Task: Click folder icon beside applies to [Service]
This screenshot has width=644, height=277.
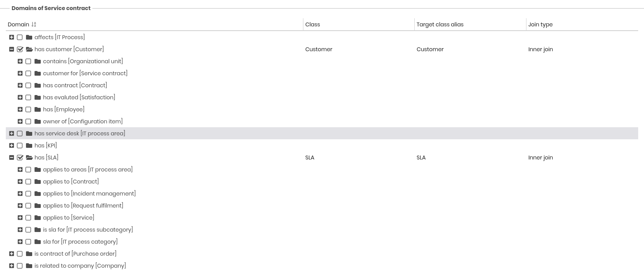Action: [38, 218]
